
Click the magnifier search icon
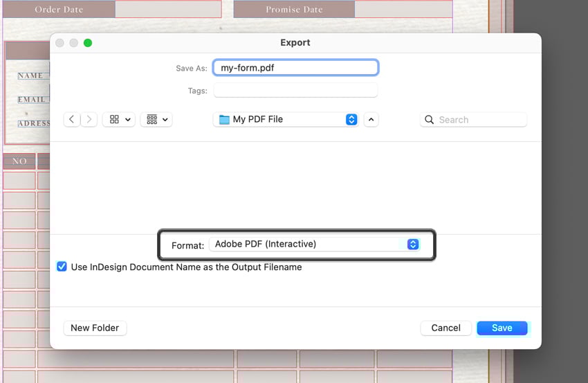[429, 119]
